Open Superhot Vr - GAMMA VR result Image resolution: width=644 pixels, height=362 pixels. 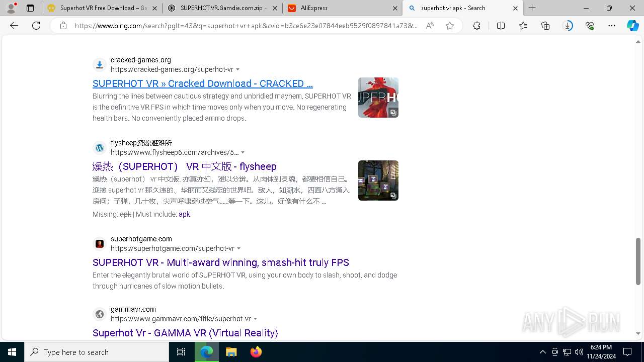click(185, 333)
